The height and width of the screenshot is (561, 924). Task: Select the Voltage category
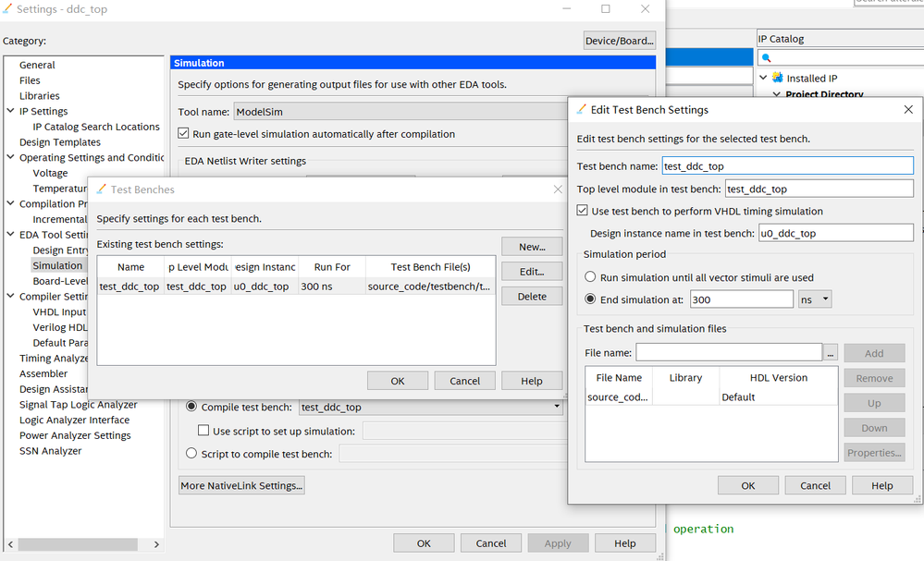point(50,173)
